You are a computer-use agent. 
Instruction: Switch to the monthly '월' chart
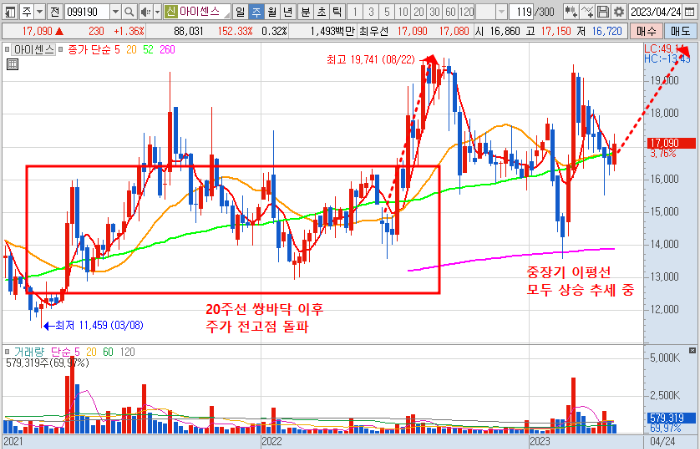click(x=272, y=12)
